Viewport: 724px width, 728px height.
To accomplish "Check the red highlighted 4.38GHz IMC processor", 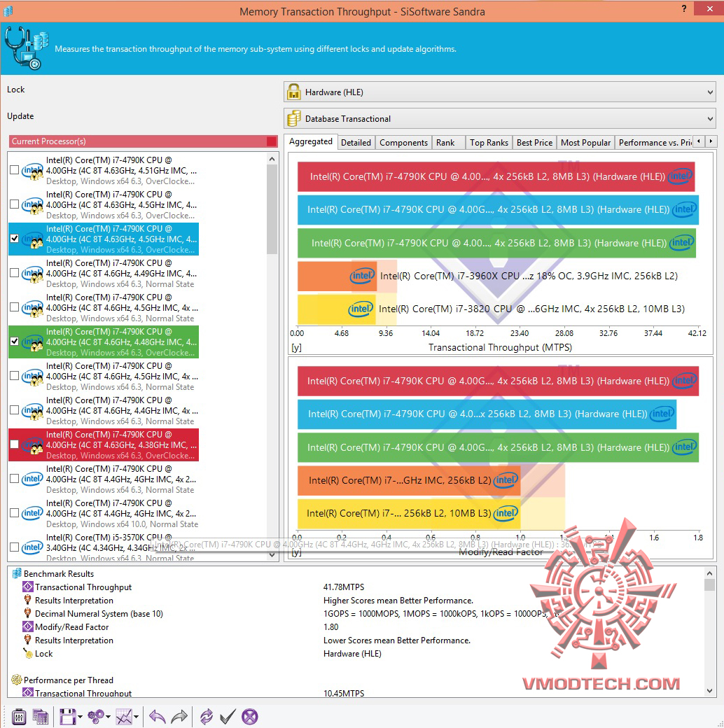I will pos(15,444).
